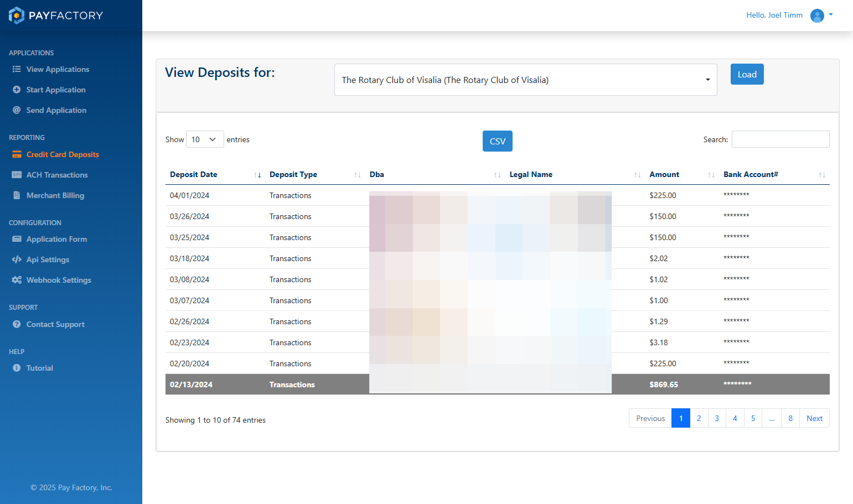Sort by Dba column header

(377, 174)
